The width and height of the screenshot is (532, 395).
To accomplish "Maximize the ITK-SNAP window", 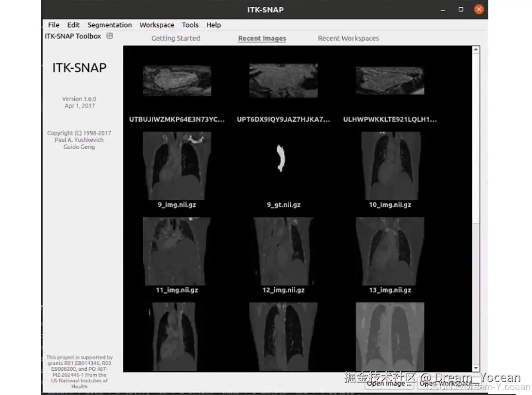I will pos(461,9).
